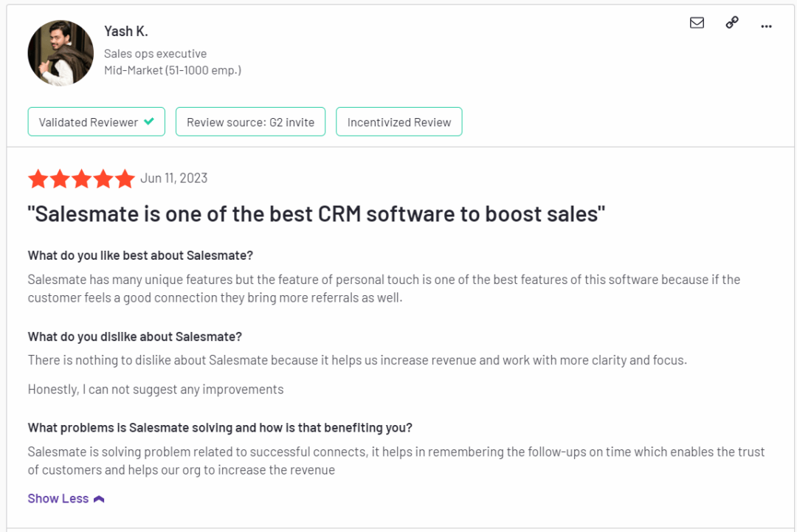Click Yash K.'s profile photo
The image size is (797, 532).
[61, 52]
